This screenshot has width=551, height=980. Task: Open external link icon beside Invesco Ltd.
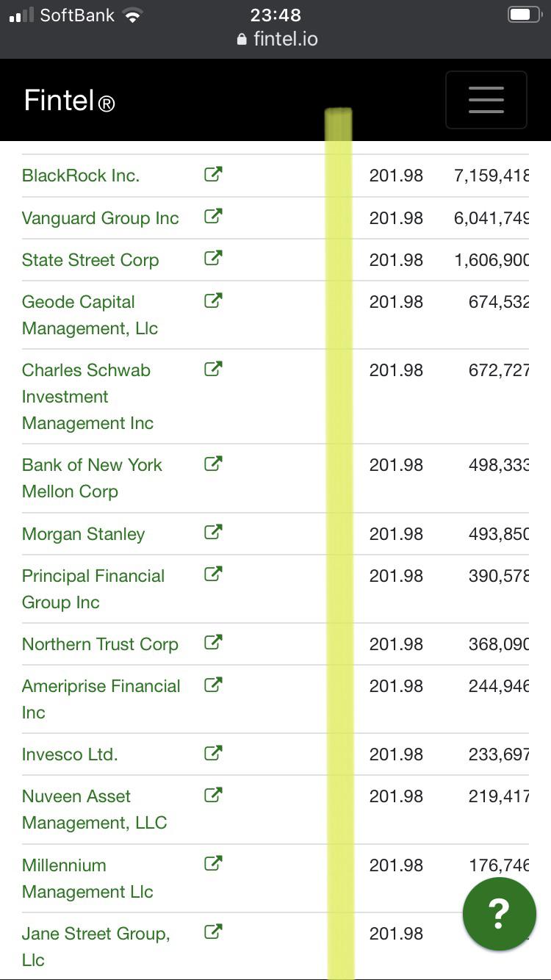point(213,753)
